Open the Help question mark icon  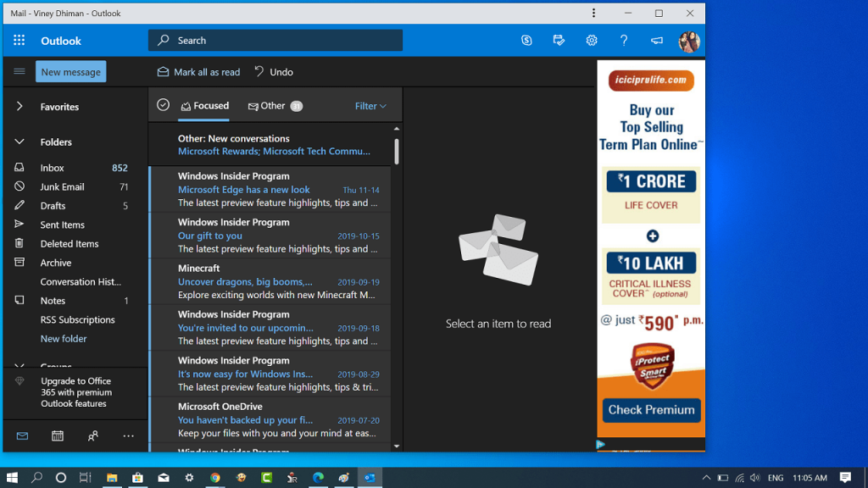click(624, 41)
